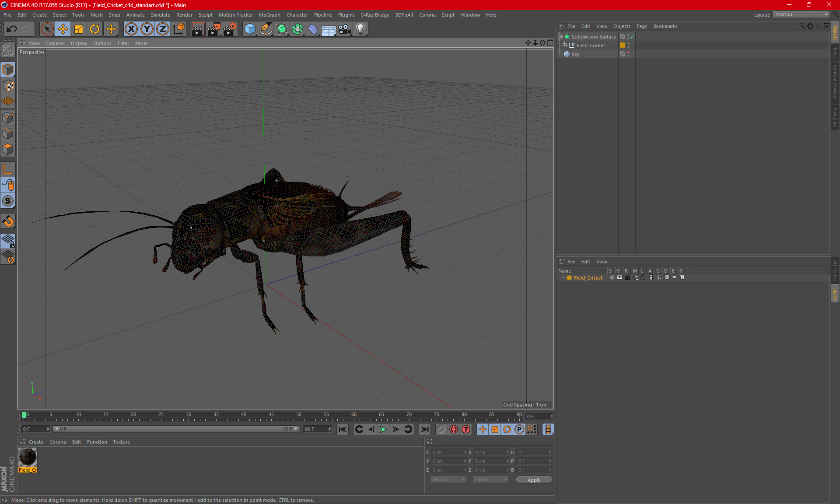Collapse the Subdivision Surface tree item
This screenshot has width=840, height=504.
tap(560, 37)
